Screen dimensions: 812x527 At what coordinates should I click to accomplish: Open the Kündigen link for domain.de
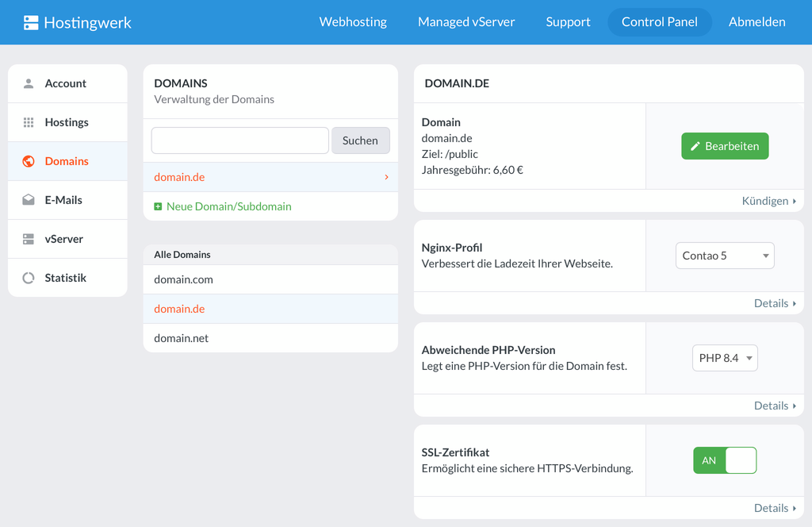point(769,201)
